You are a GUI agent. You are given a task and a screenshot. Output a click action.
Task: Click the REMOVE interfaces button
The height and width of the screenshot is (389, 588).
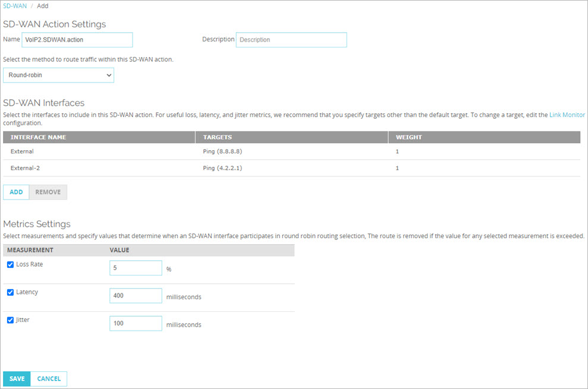click(48, 192)
